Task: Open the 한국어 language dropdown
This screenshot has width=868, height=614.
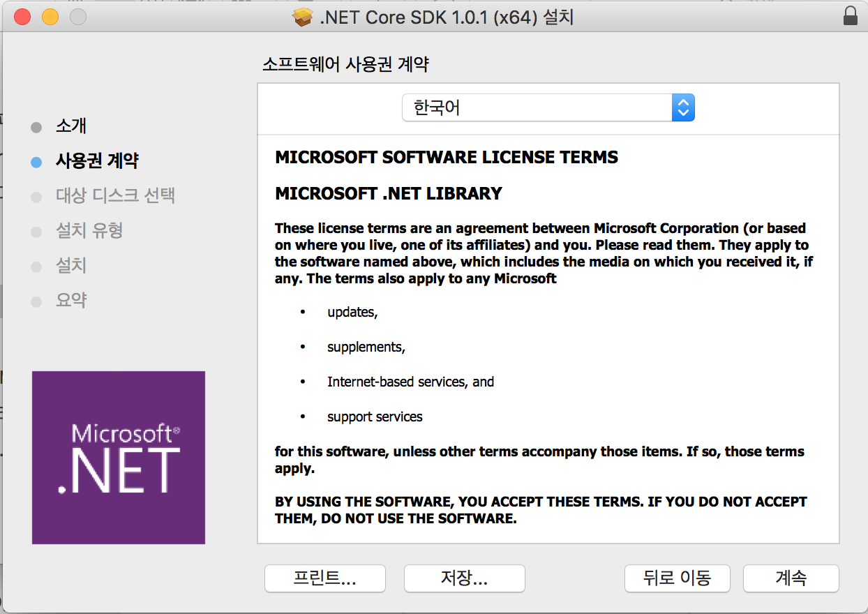Action: (548, 108)
